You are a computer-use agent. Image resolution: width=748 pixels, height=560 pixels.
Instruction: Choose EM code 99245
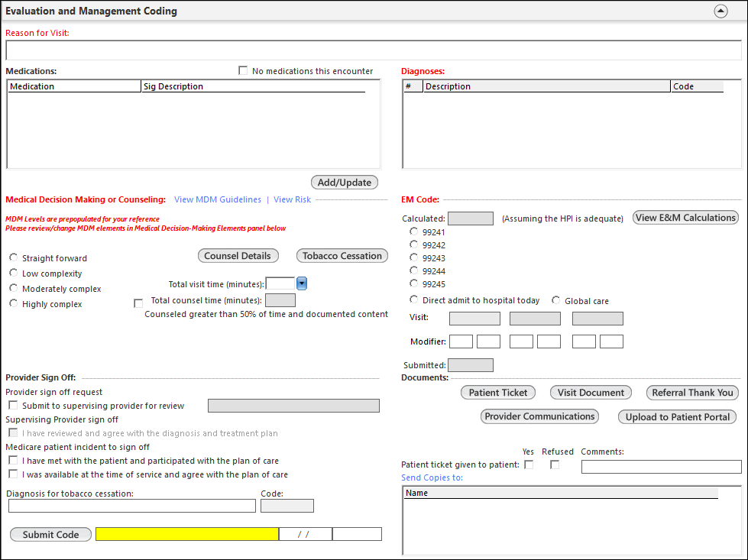413,283
